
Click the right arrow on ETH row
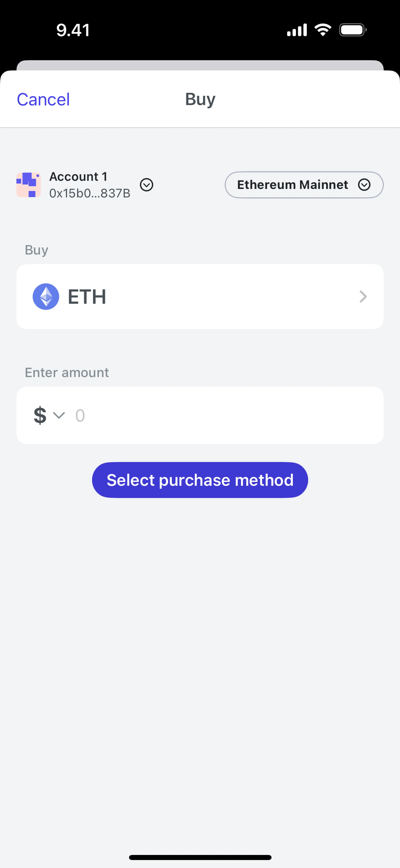point(363,297)
